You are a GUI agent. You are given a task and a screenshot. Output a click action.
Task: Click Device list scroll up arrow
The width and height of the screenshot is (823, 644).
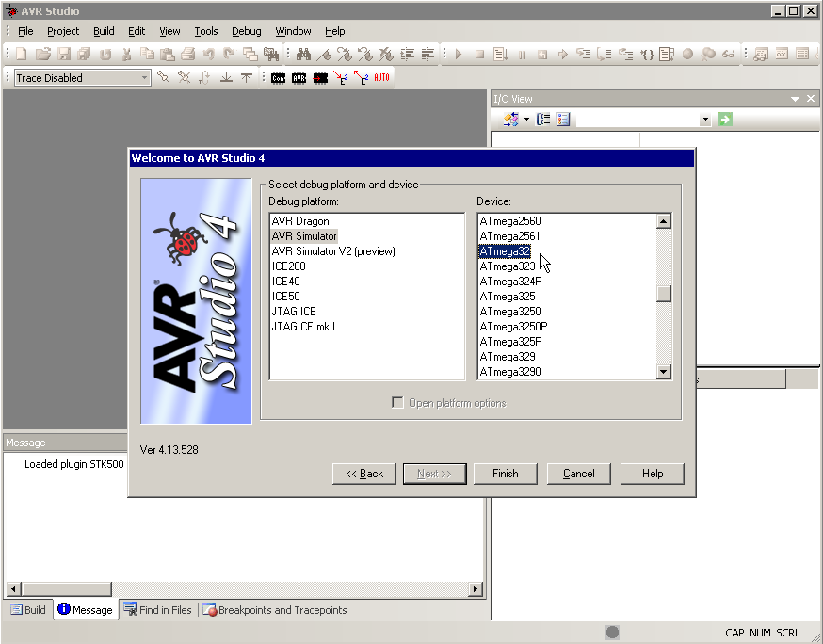664,221
